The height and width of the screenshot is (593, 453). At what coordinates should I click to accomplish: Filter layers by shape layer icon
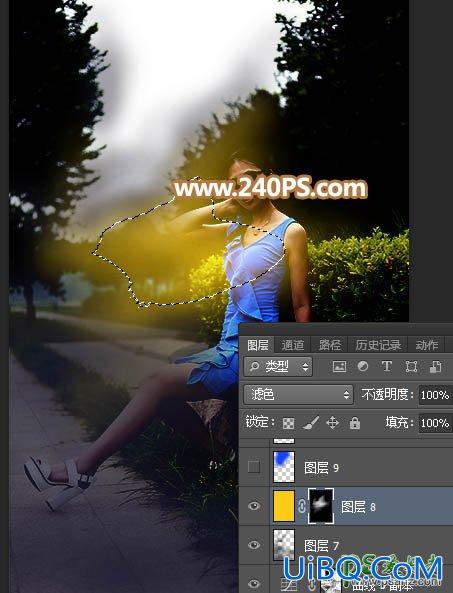[411, 366]
